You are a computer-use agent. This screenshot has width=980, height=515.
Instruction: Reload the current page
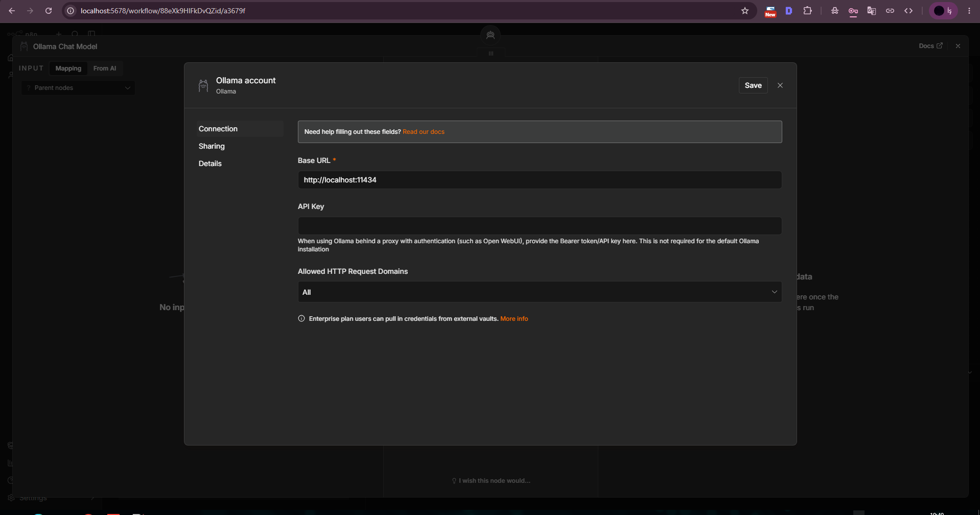click(49, 11)
